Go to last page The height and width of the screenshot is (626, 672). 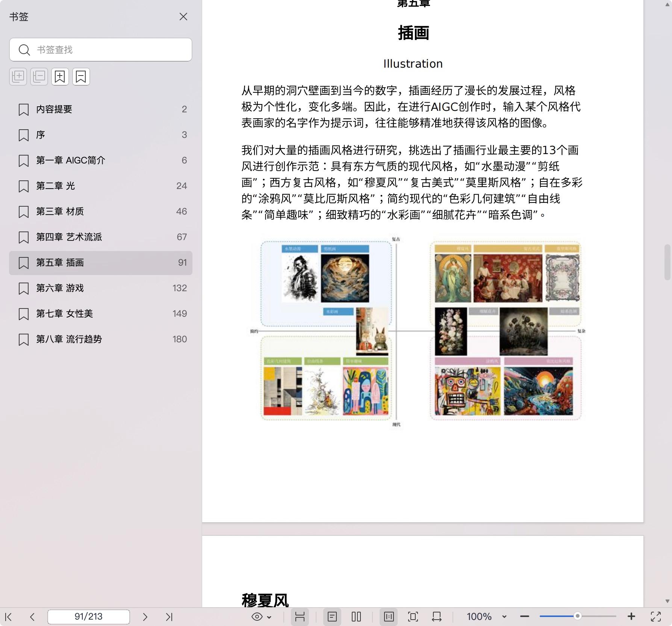pyautogui.click(x=169, y=617)
